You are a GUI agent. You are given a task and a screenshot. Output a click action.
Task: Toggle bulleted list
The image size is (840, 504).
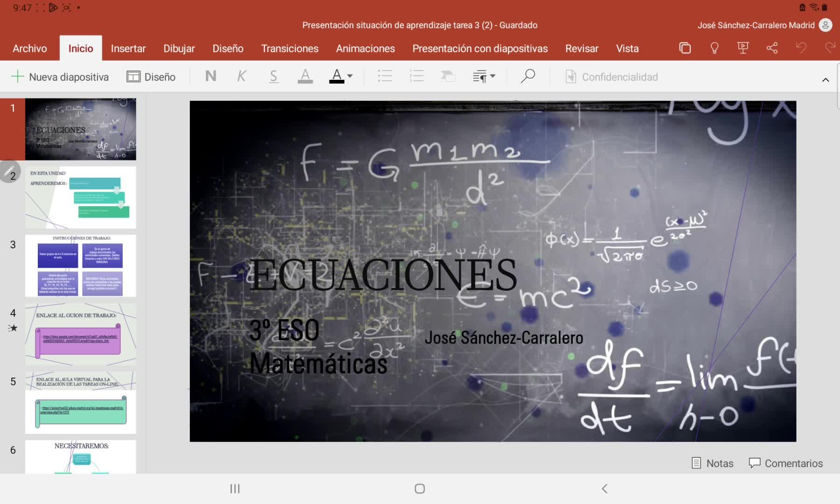pyautogui.click(x=385, y=76)
